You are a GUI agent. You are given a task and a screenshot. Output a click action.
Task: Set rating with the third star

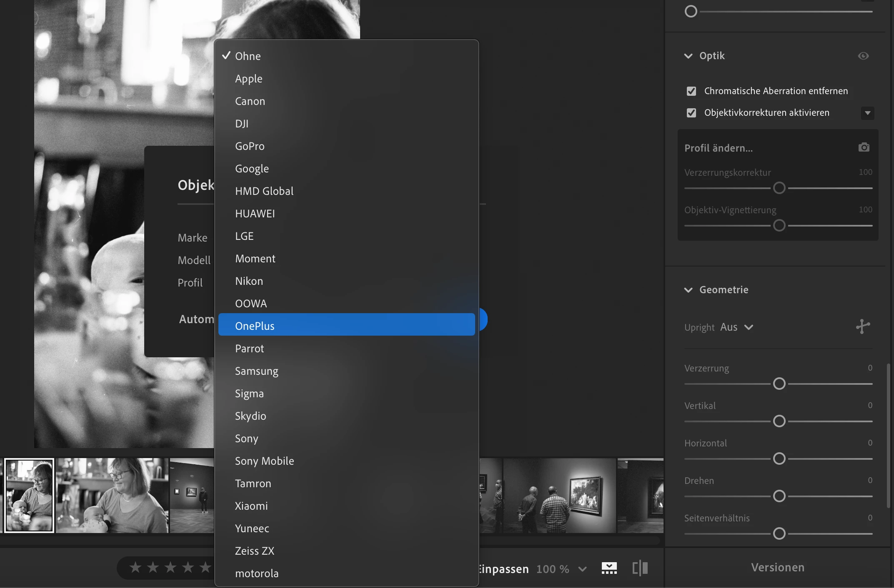170,567
